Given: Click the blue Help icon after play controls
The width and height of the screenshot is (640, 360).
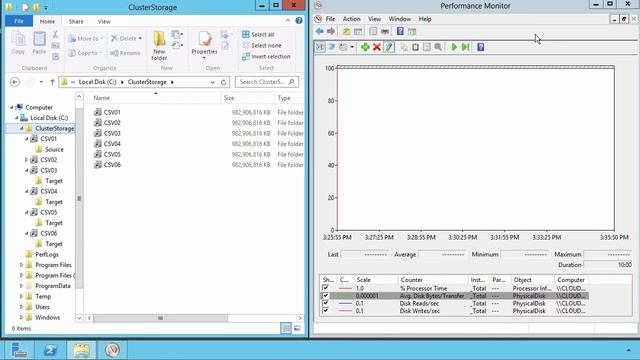Looking at the screenshot, I should click(480, 47).
